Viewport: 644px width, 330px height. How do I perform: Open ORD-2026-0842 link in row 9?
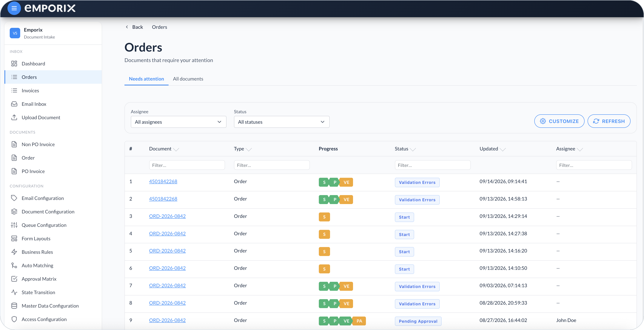point(167,320)
